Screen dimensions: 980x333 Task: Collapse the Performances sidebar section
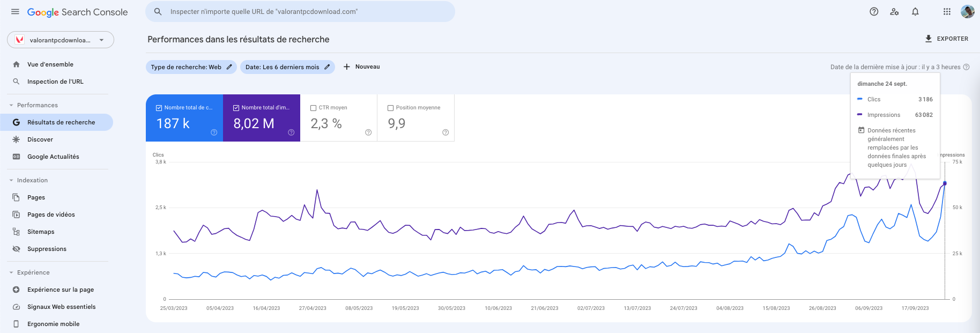[x=11, y=105]
